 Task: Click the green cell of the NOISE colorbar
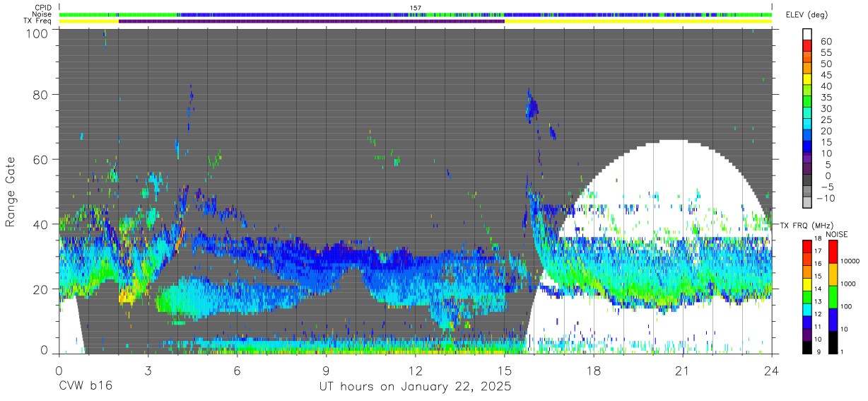pos(832,296)
